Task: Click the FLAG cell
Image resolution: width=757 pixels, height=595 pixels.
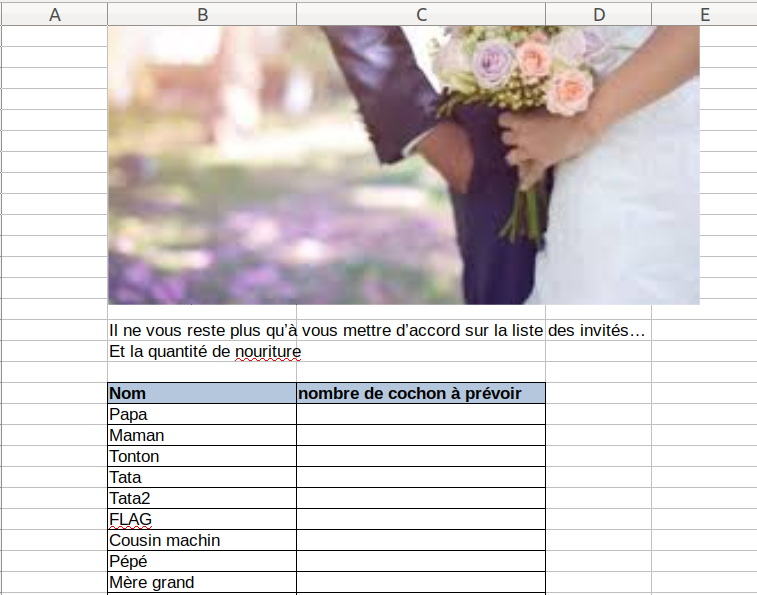Action: [202, 519]
